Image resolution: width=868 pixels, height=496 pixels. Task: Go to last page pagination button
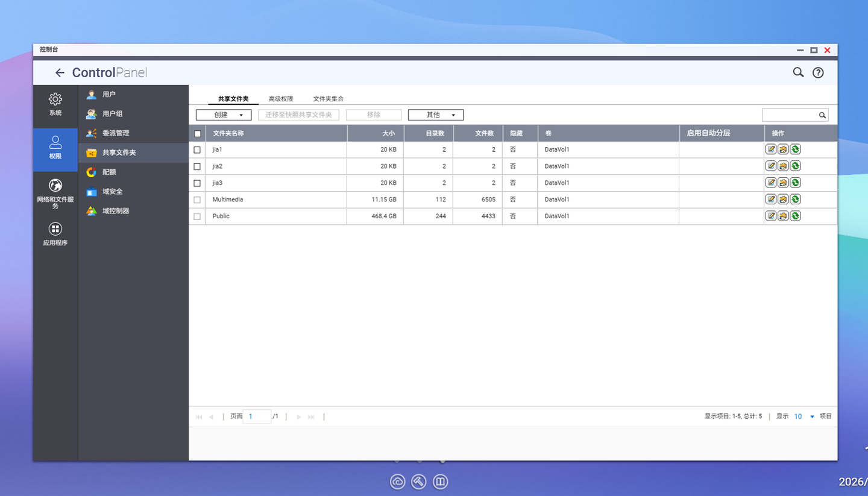[311, 417]
